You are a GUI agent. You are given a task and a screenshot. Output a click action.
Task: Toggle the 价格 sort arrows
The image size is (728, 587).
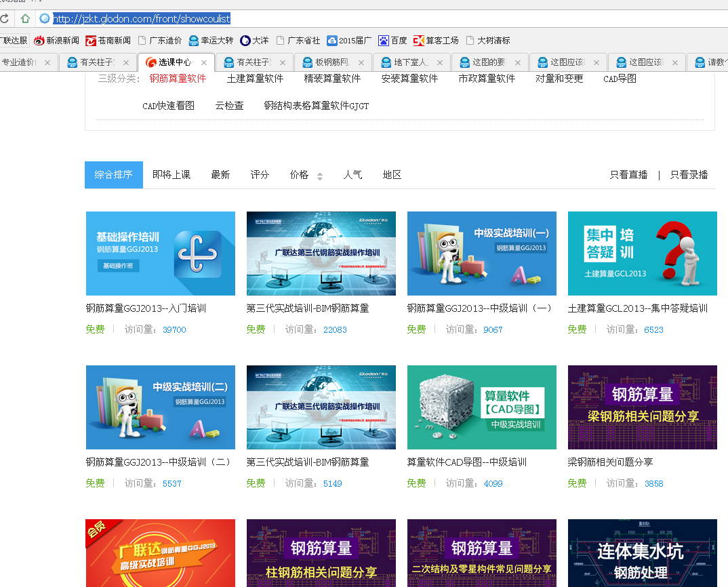pyautogui.click(x=320, y=176)
